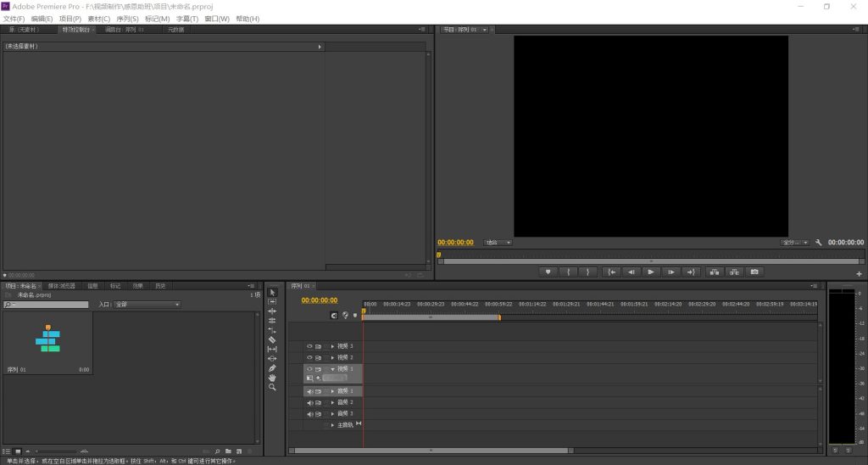
Task: Open the 素材(C) menu
Action: (99, 19)
